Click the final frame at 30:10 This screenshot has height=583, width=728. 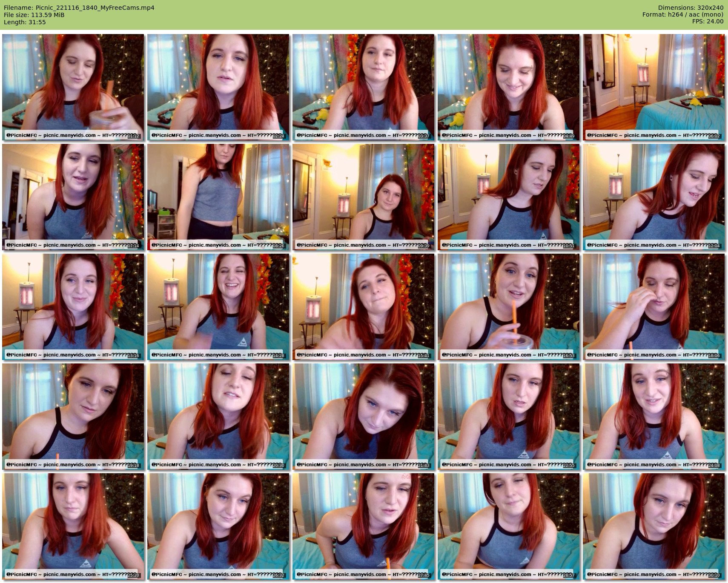point(653,526)
